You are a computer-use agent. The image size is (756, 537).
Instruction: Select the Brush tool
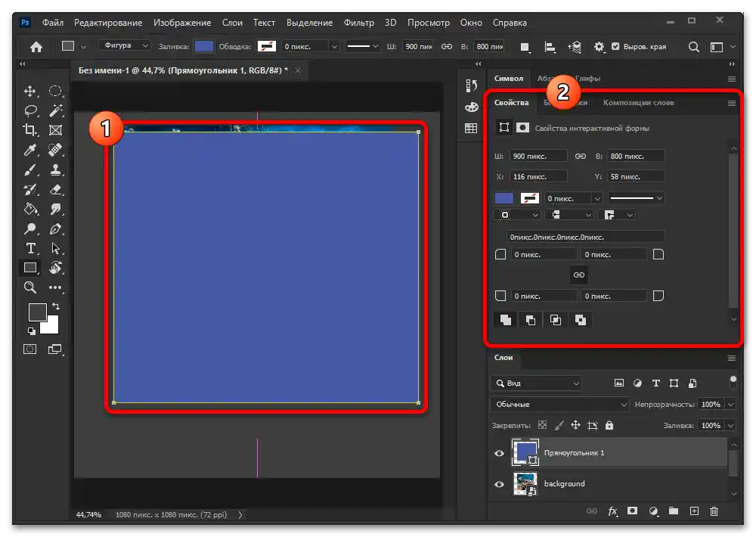(x=30, y=170)
